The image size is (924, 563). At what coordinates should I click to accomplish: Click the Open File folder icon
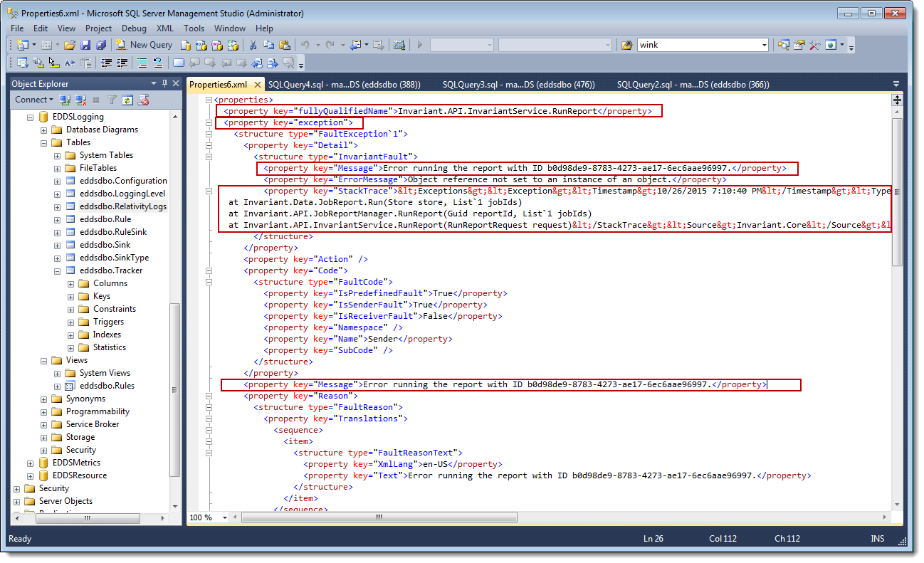tap(69, 45)
